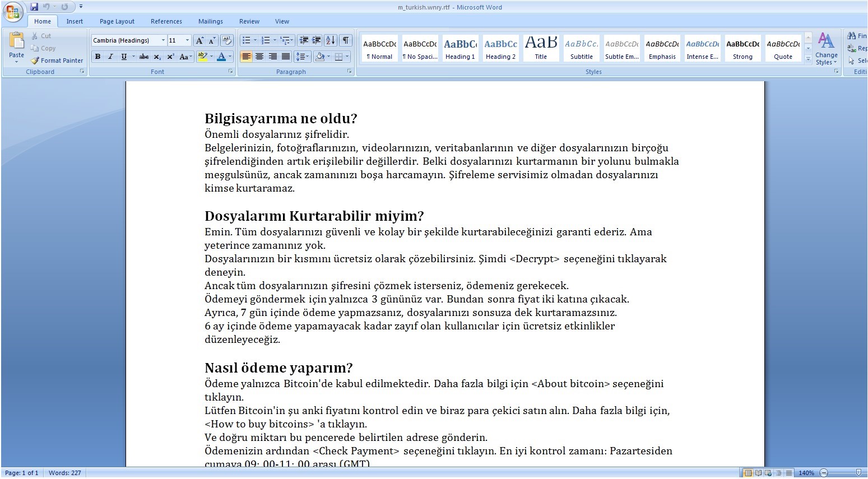Viewport: 868px width, 479px height.
Task: Apply the Normal style
Action: click(x=379, y=48)
